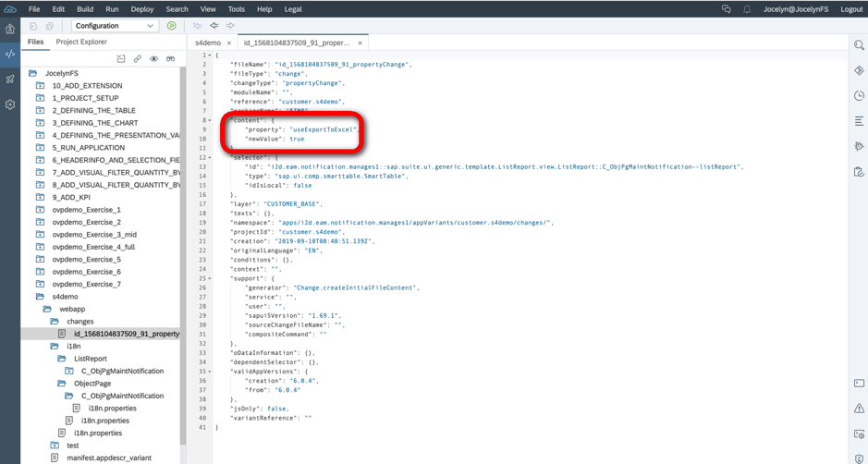Click the collapse all folders icon
This screenshot has height=464, width=868.
tap(121, 58)
